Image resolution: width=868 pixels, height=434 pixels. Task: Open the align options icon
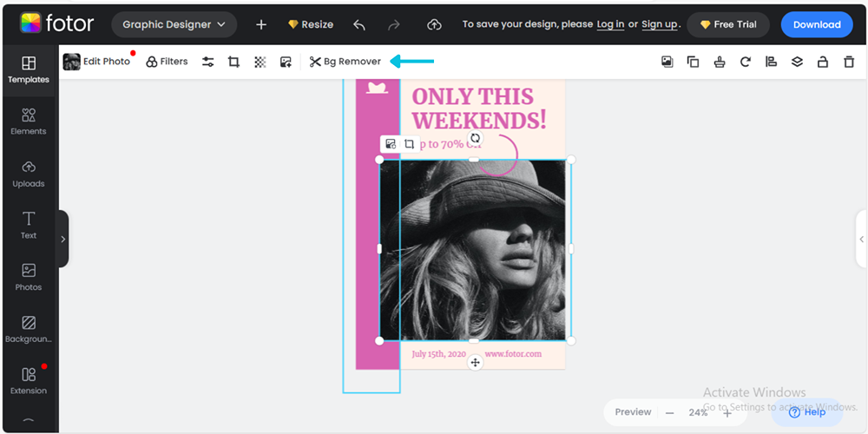tap(771, 62)
